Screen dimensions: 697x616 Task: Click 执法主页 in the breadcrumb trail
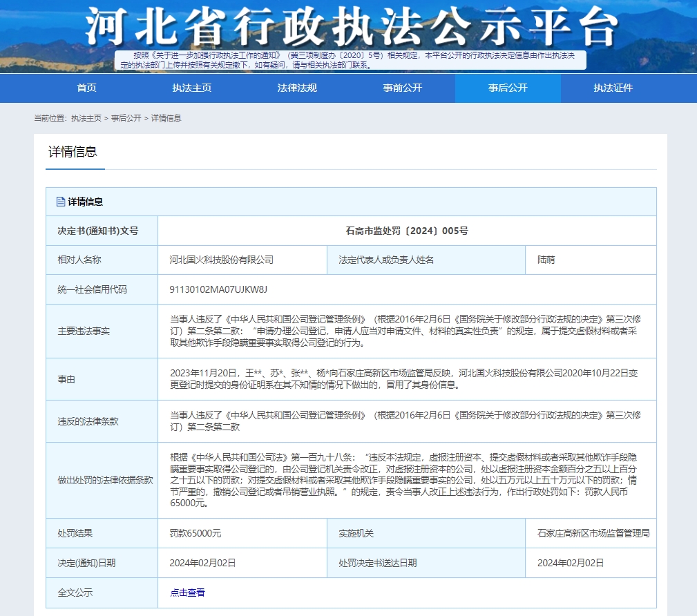[x=86, y=118]
